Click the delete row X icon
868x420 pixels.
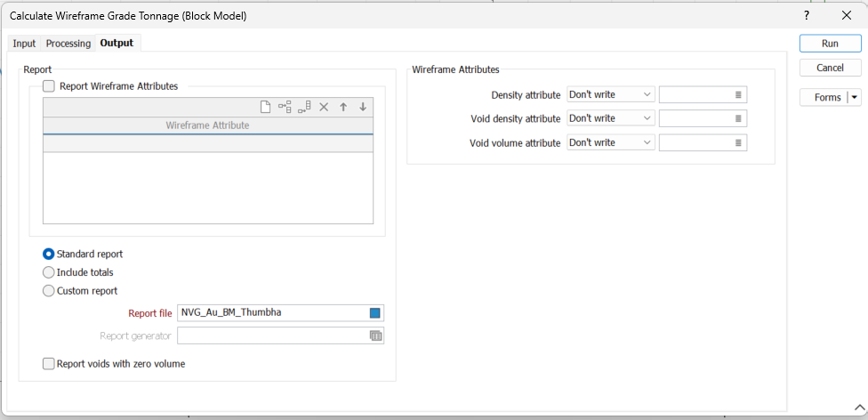point(324,107)
